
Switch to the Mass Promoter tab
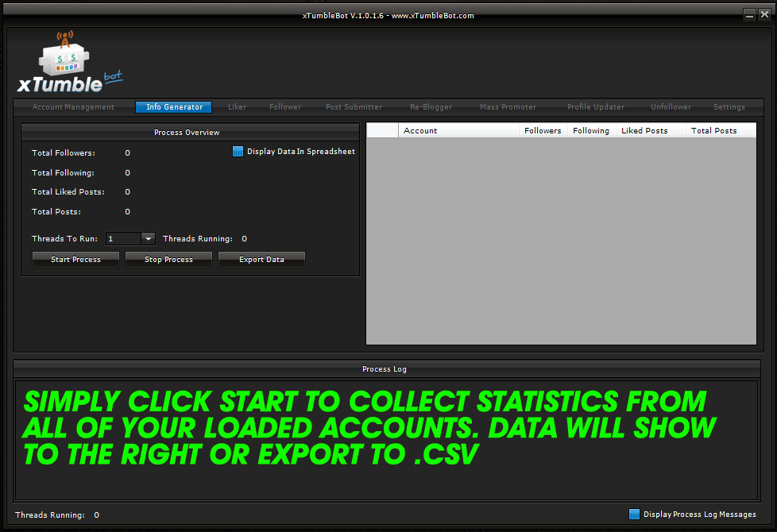[508, 107]
